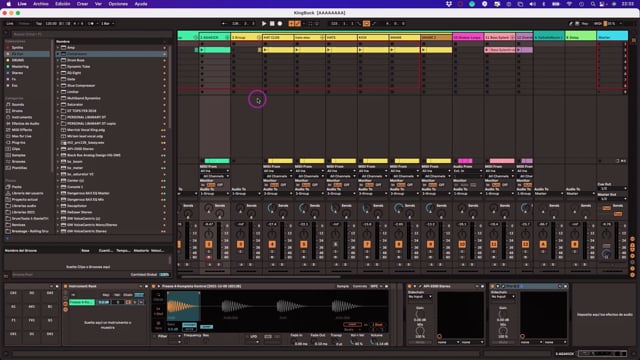Toggle return track B activator
Screen dimensions: 640x360
pyautogui.click(x=574, y=244)
